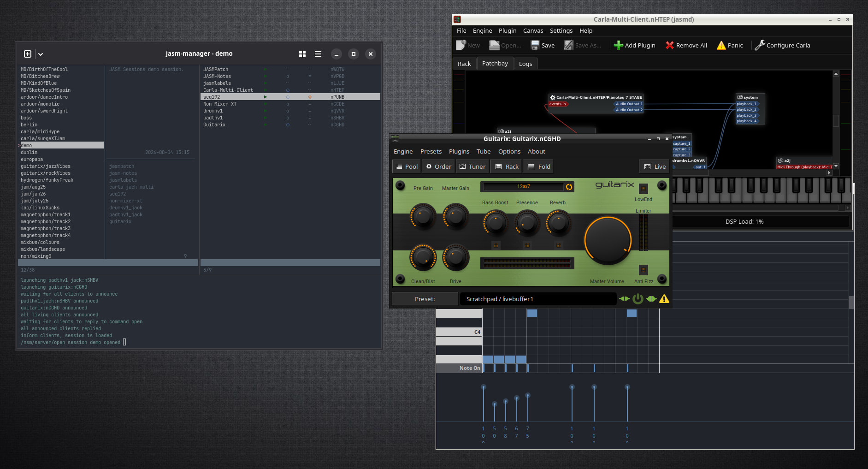Open the Options menu in Guitarix
Image resolution: width=868 pixels, height=469 pixels.
point(509,151)
